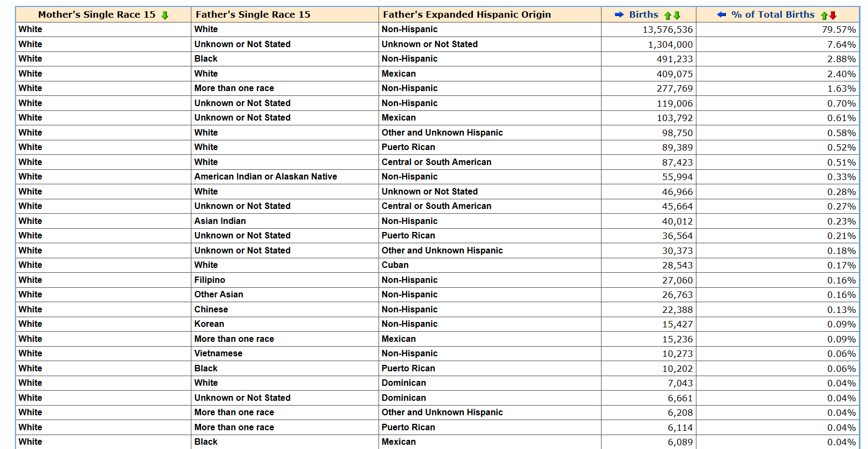Open the % of Total Births header link
Image resolution: width=868 pixels, height=449 pixels.
[x=773, y=14]
